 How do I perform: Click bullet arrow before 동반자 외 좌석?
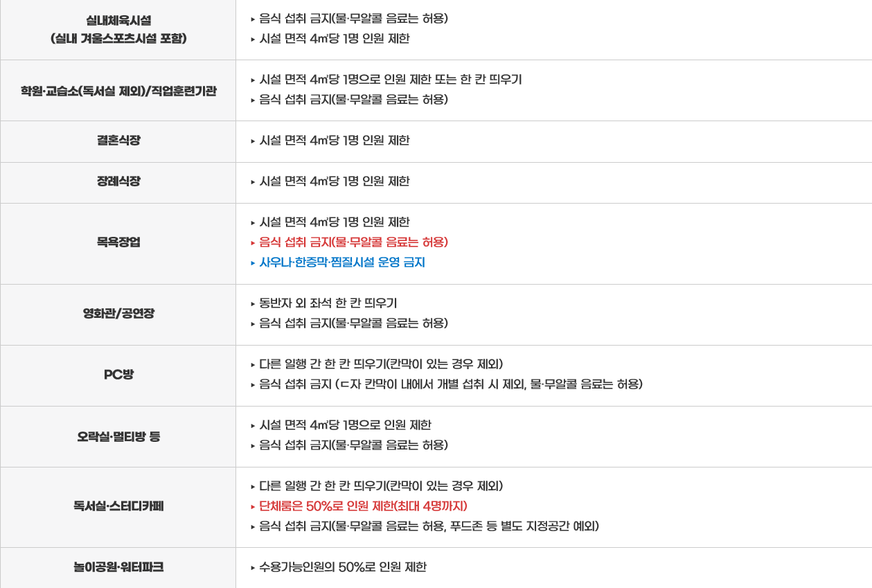[x=253, y=303]
